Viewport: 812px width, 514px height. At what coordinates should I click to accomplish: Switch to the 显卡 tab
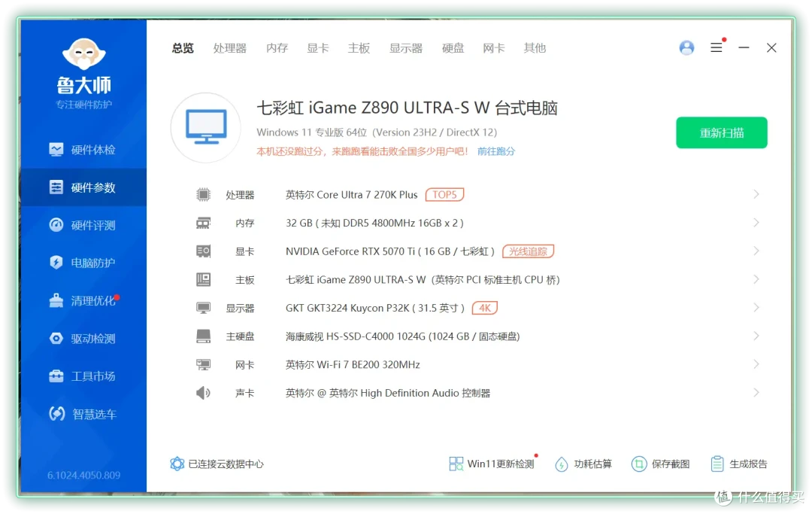[x=318, y=48]
